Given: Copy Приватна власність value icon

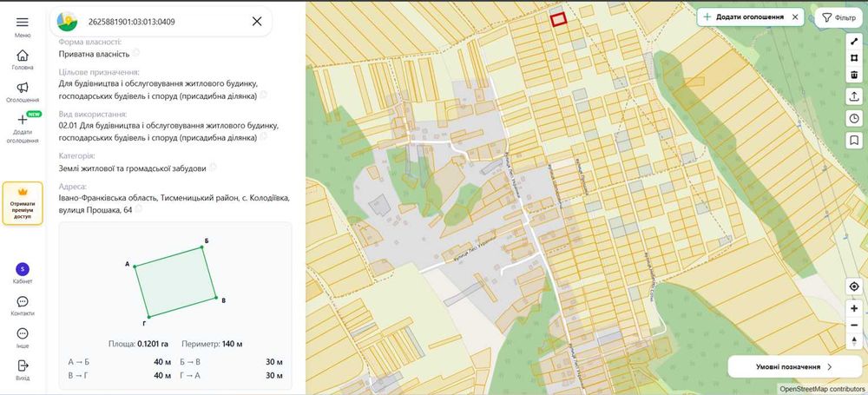Looking at the screenshot, I should 135,53.
